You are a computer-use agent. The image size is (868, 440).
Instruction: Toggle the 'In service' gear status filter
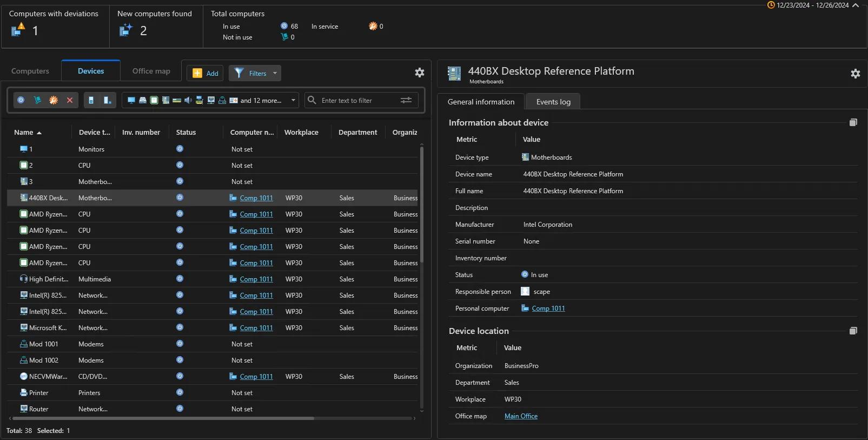point(54,100)
